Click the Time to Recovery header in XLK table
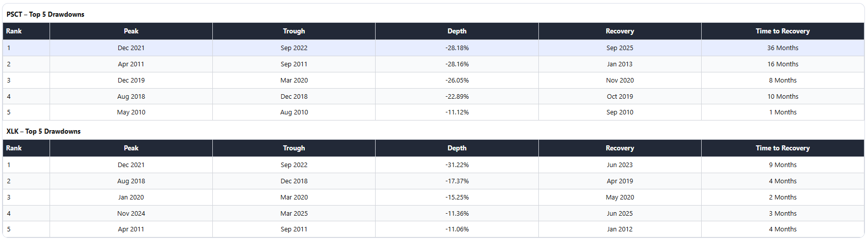 782,148
